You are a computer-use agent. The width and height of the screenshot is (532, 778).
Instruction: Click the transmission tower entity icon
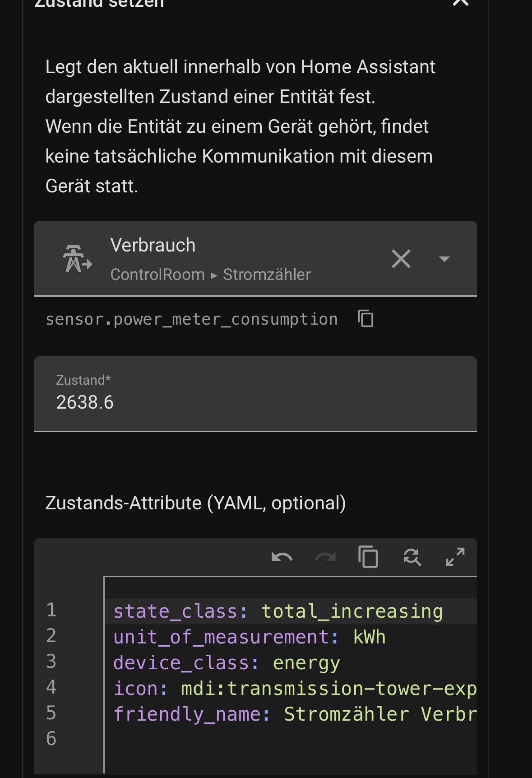(77, 259)
